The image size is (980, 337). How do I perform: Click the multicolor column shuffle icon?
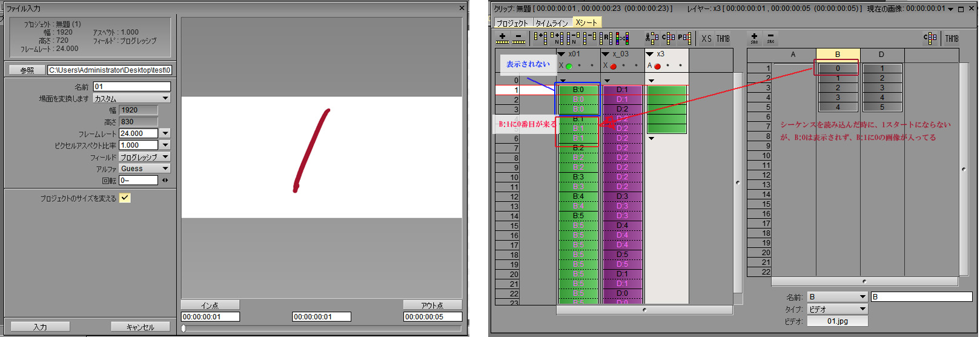[622, 38]
